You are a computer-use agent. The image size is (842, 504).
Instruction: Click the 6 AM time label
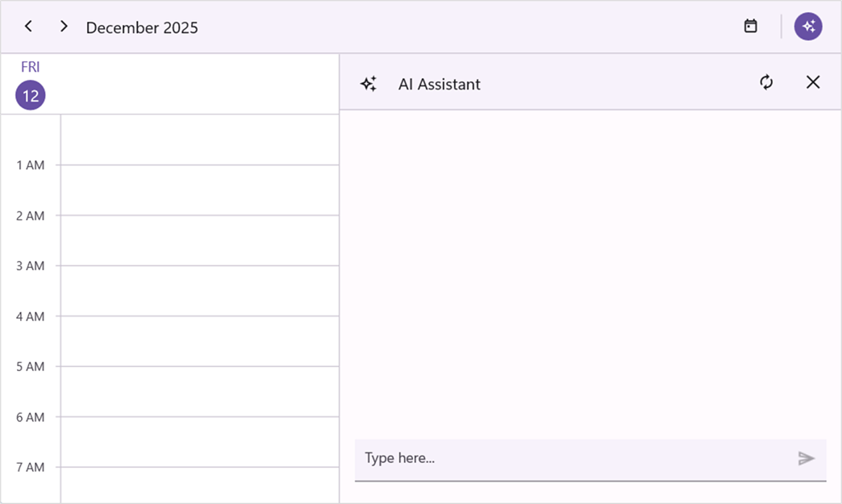pyautogui.click(x=30, y=417)
